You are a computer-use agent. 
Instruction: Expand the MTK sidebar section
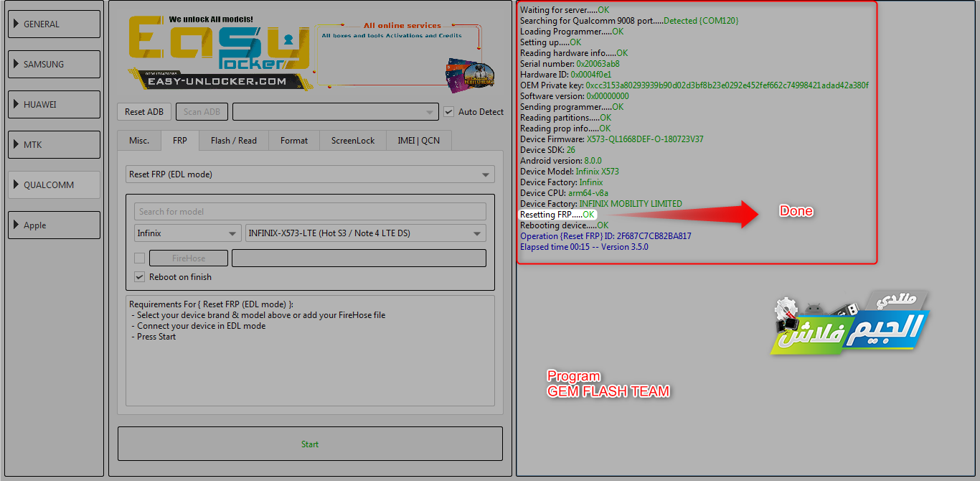point(54,144)
